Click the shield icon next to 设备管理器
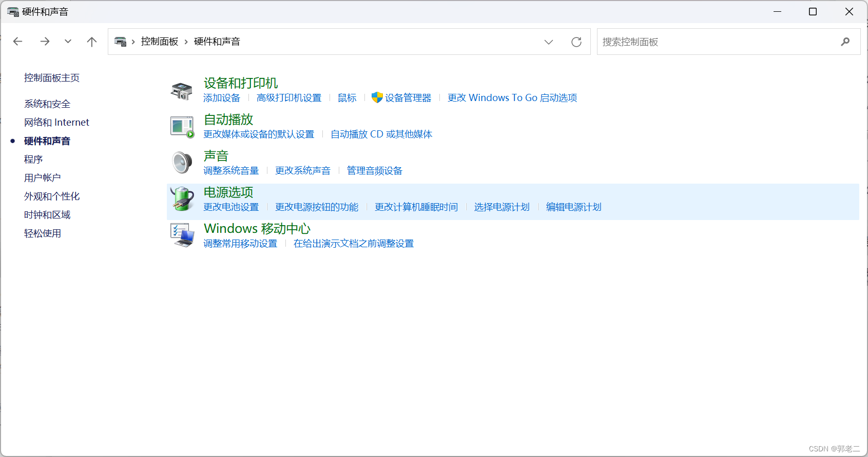868x457 pixels. click(377, 97)
